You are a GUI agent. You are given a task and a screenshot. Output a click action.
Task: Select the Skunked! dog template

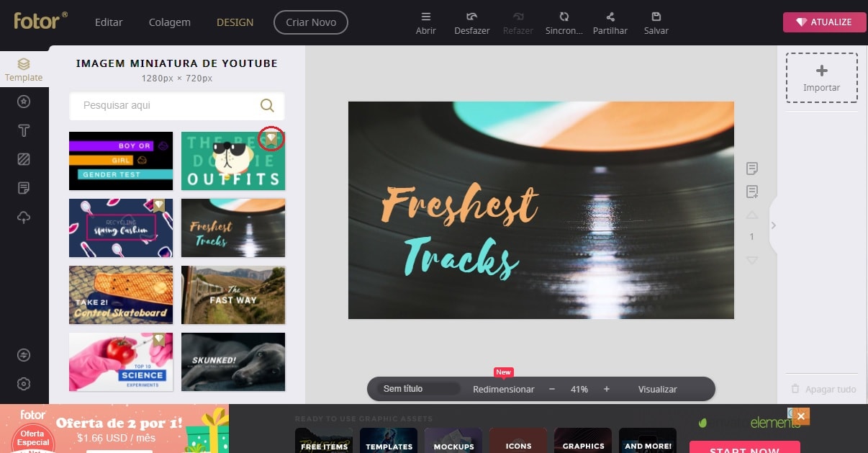233,362
